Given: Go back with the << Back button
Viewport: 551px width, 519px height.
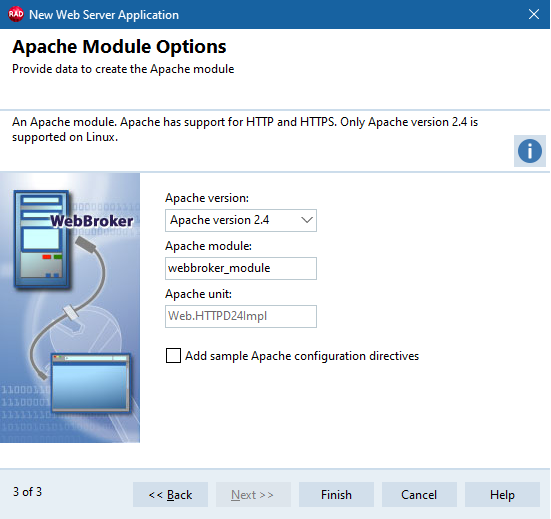Looking at the screenshot, I should 170,495.
